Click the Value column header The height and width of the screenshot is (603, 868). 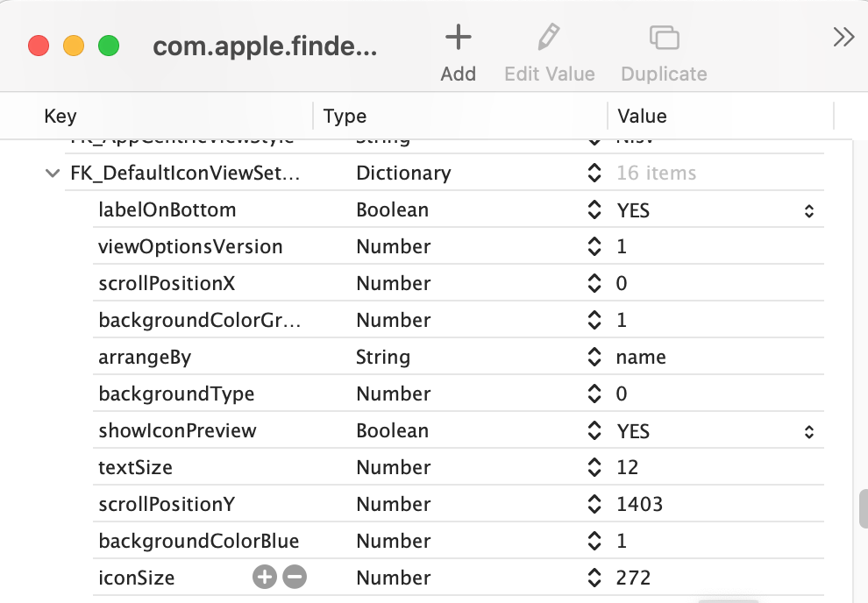tap(642, 116)
